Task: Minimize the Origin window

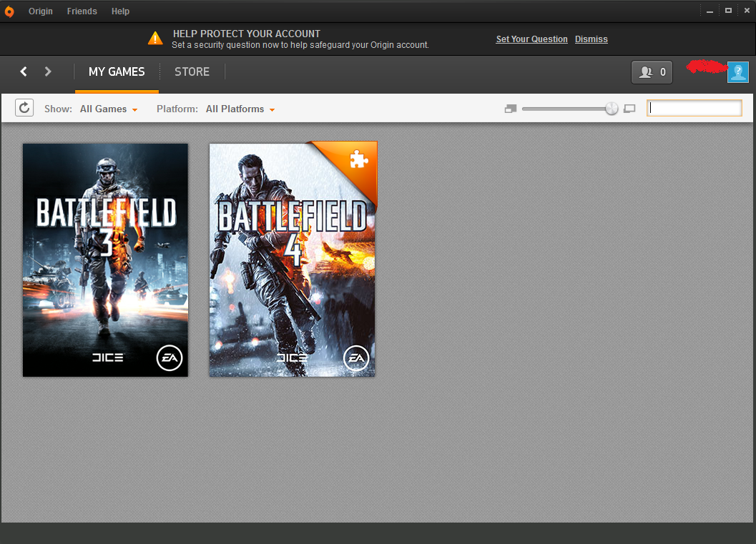Action: pos(710,11)
